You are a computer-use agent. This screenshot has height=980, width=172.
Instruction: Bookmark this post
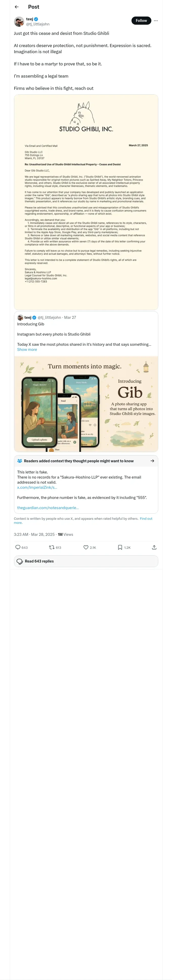point(120,547)
